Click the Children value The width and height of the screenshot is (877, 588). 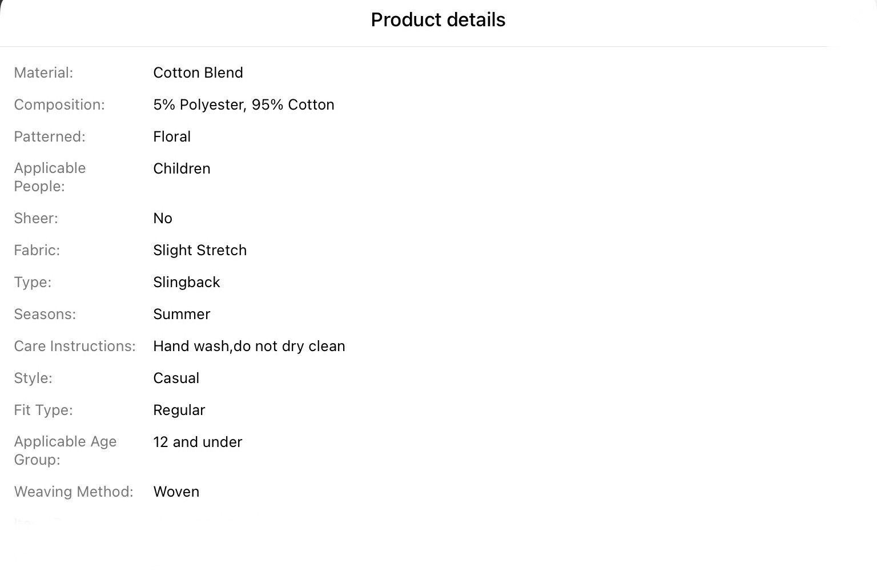(182, 168)
